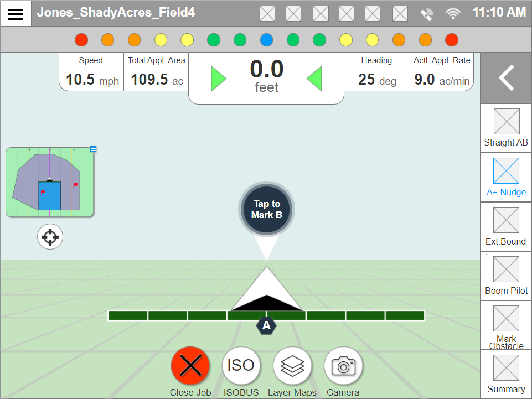532x399 pixels.
Task: Select the A+ Nudge function
Action: click(x=505, y=176)
